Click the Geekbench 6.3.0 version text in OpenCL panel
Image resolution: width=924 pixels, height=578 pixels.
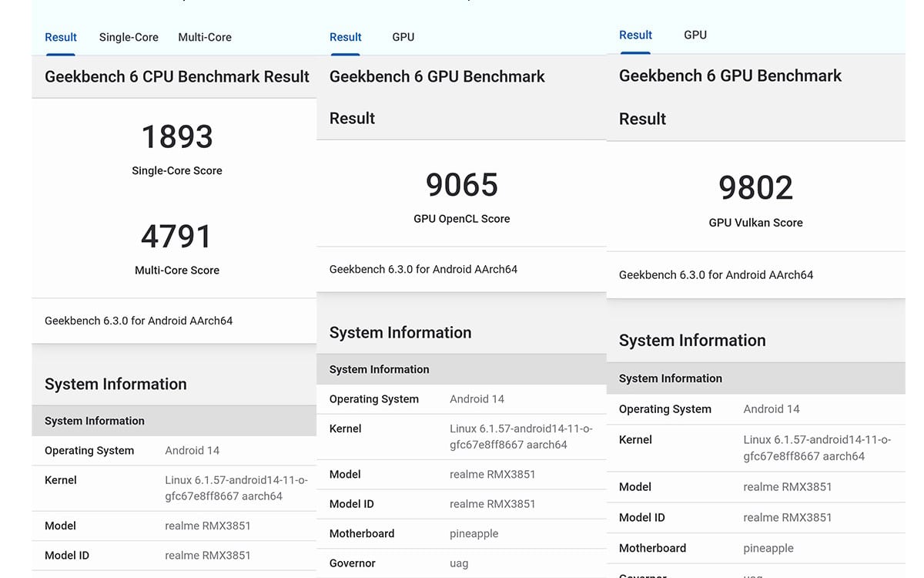point(423,269)
